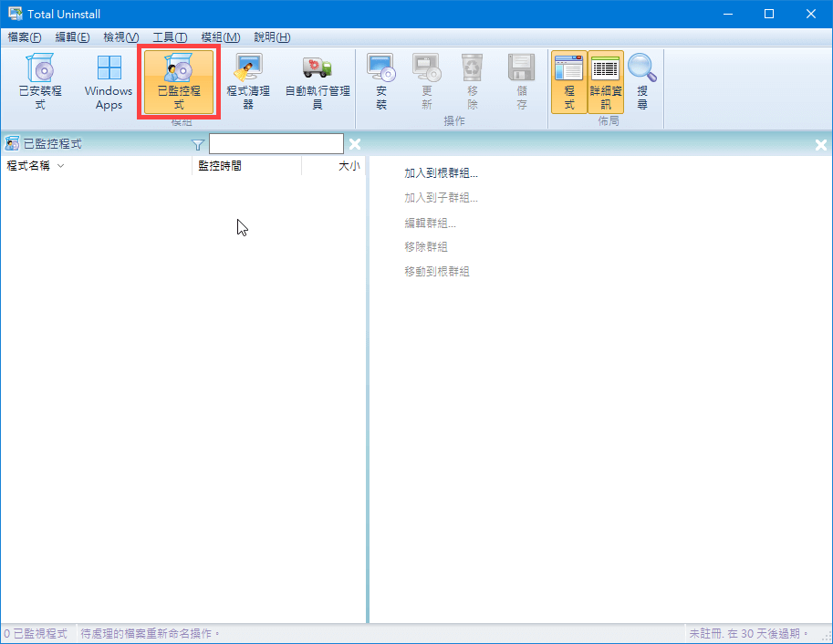
Task: Clear the filter with the X button
Action: point(355,144)
